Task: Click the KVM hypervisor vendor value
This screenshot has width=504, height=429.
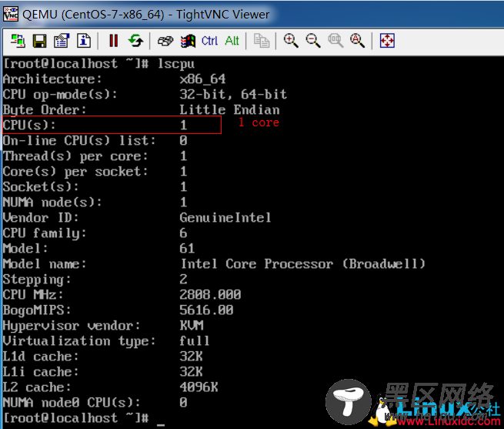Action: coord(192,325)
